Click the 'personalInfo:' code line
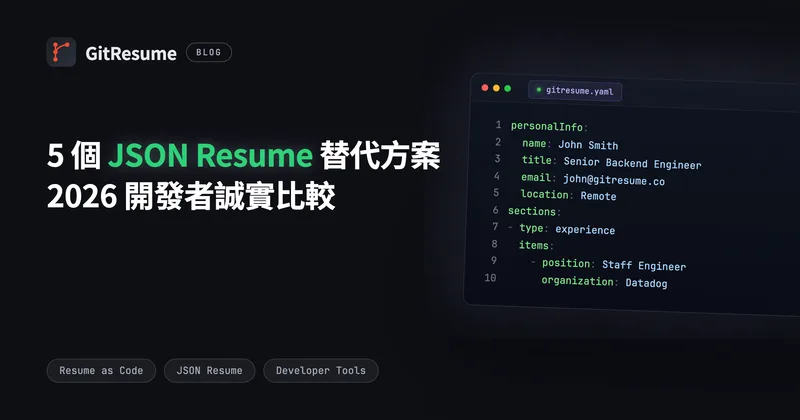 tap(549, 127)
